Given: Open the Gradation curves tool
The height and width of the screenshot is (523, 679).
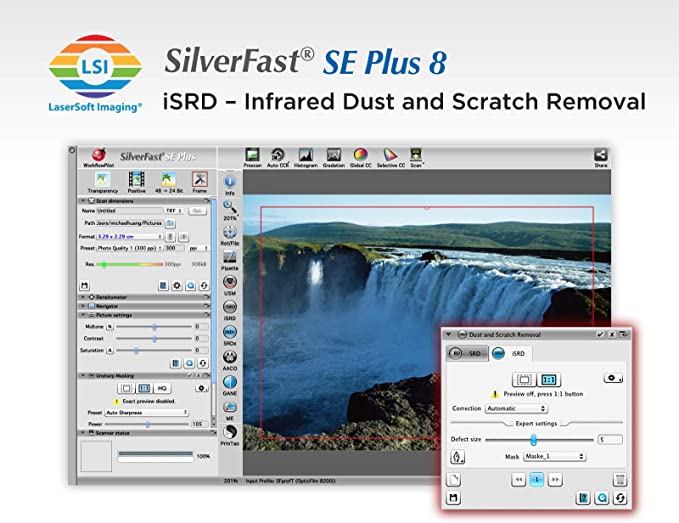Looking at the screenshot, I should pos(333,155).
